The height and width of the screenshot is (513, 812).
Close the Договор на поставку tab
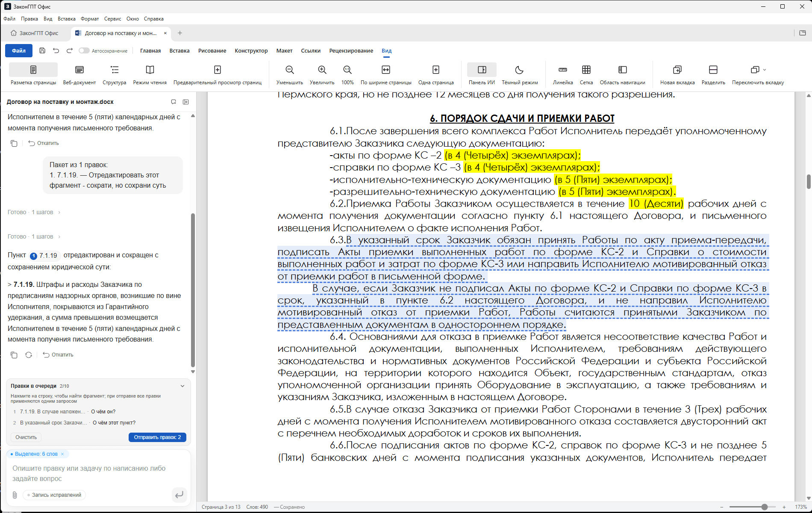pos(165,33)
